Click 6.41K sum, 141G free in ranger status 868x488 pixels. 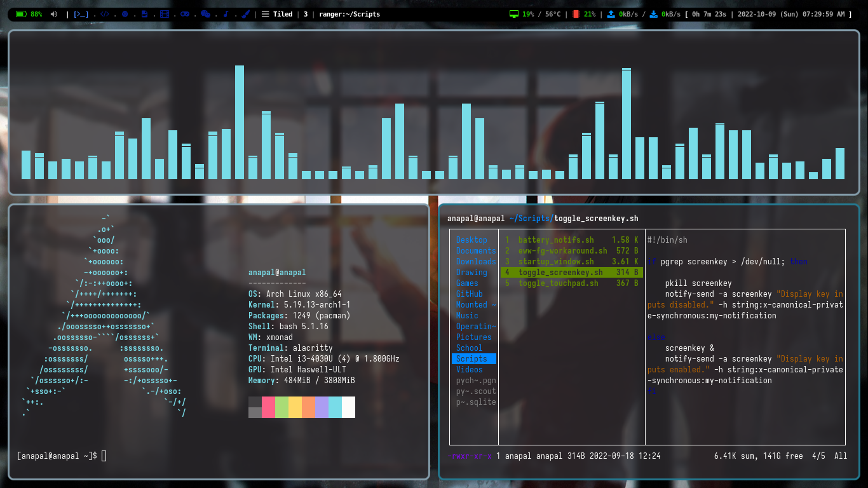pos(759,456)
